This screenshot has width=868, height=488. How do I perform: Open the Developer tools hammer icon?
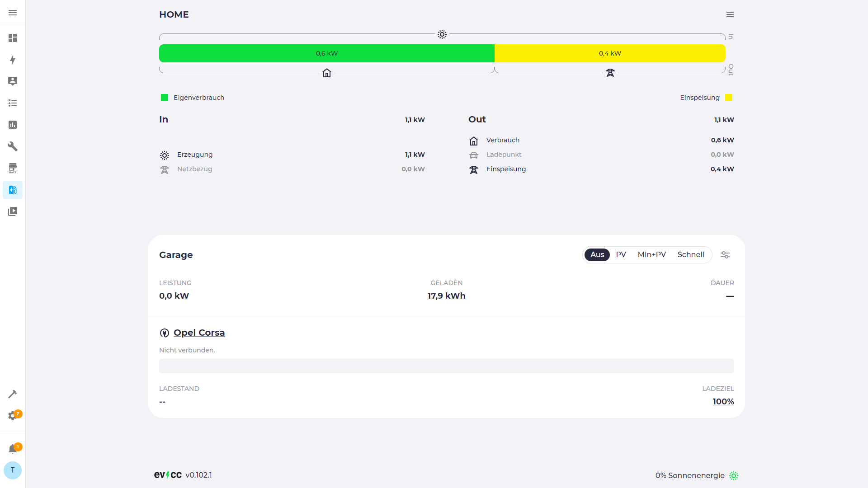(13, 394)
